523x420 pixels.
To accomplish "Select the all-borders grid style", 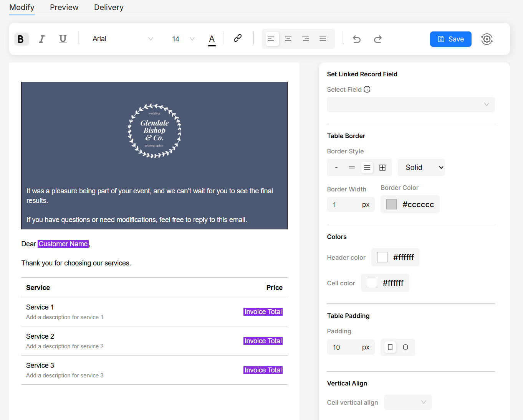I will click(x=382, y=168).
